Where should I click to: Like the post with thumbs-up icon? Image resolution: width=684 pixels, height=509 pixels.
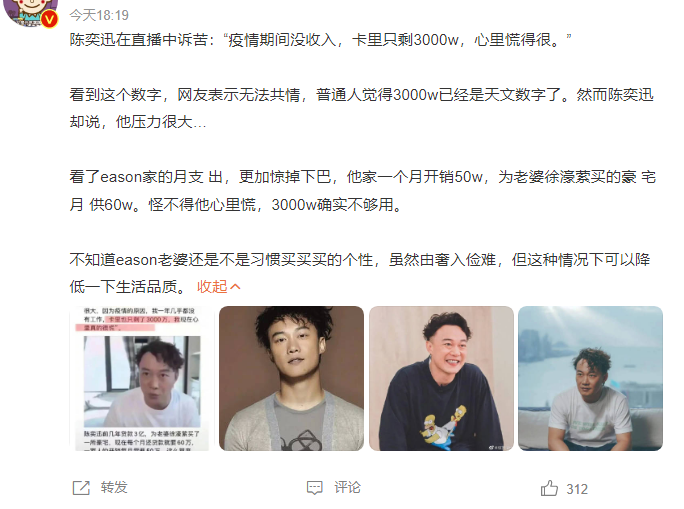(x=549, y=488)
